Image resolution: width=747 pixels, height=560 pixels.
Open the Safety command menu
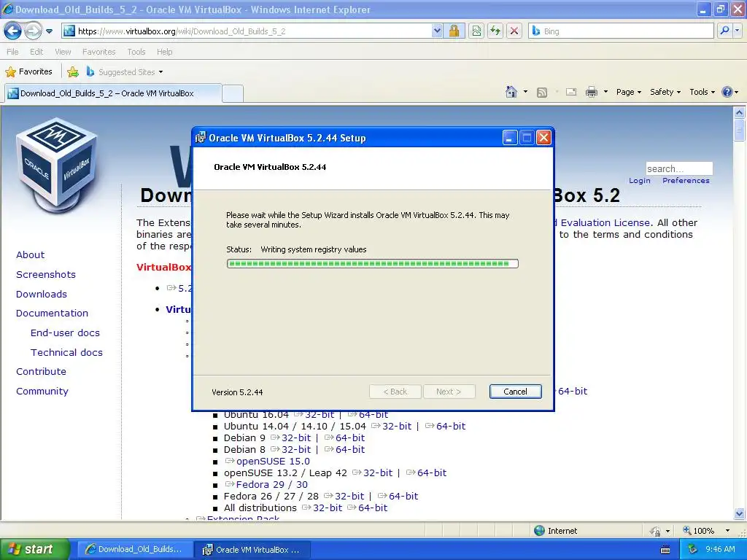[665, 92]
